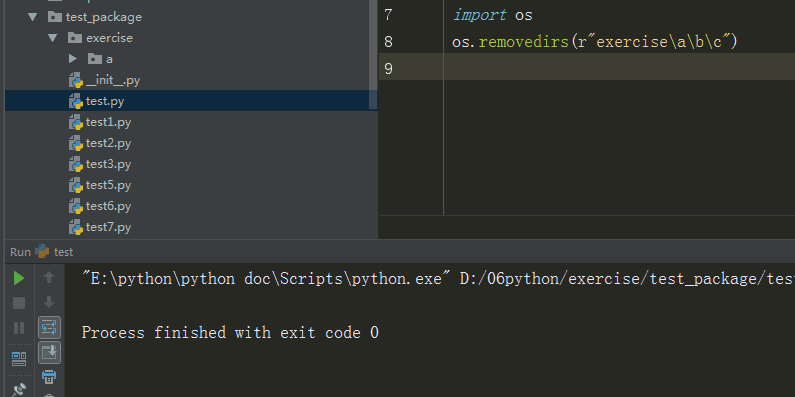
Task: Click the test1.py Python file icon
Action: (76, 122)
